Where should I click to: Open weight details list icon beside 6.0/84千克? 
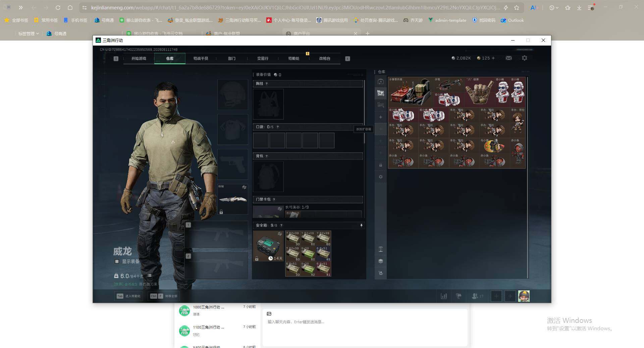tap(149, 276)
